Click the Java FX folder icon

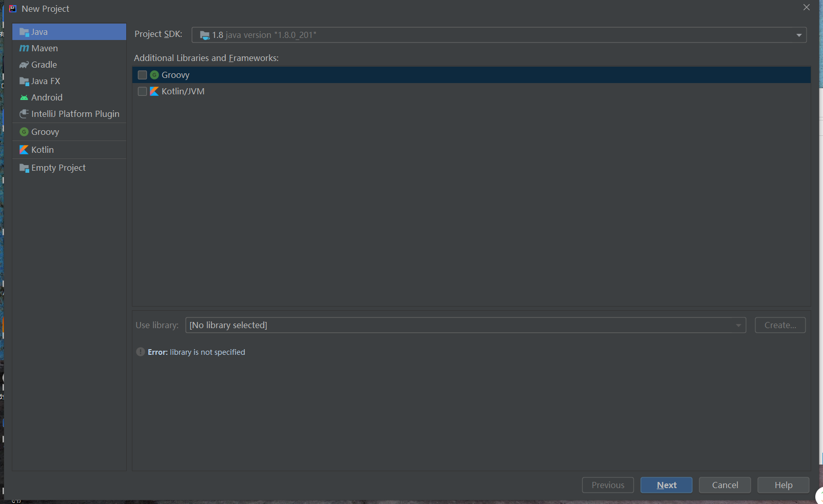tap(24, 81)
